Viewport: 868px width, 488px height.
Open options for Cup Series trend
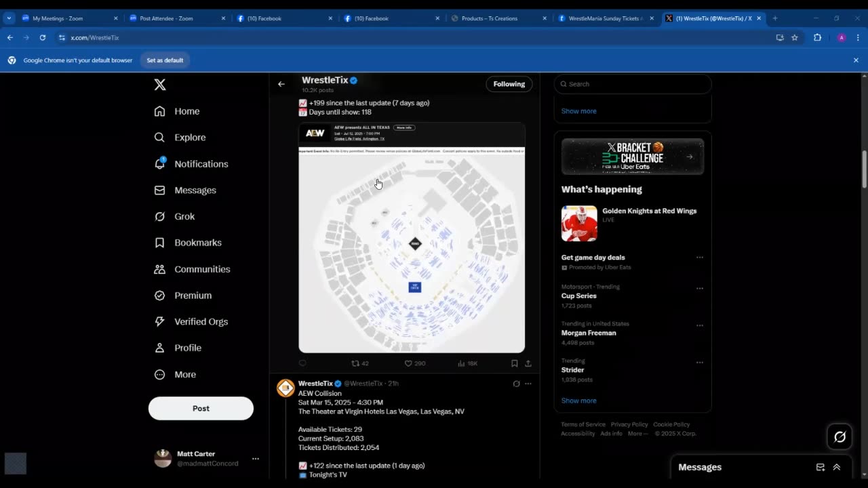click(x=700, y=288)
